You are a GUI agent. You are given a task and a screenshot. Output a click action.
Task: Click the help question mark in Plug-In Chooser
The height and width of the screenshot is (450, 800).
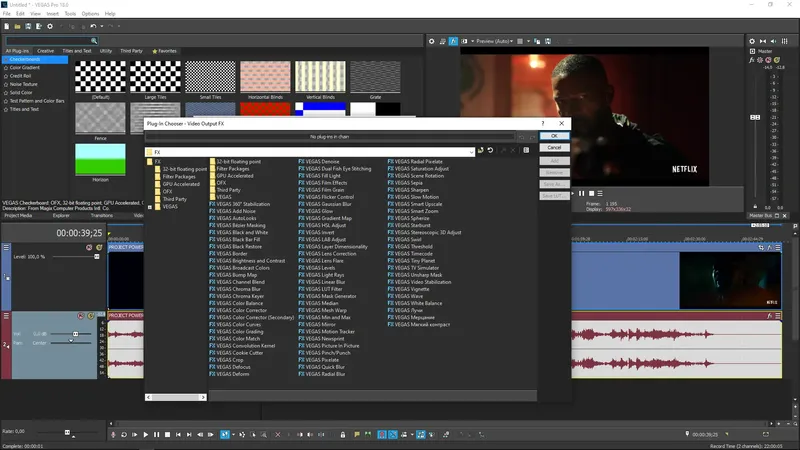coord(543,123)
